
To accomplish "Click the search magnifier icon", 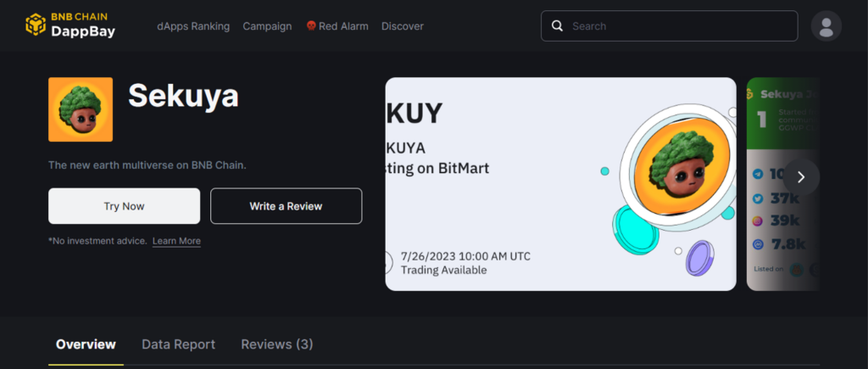I will point(558,26).
